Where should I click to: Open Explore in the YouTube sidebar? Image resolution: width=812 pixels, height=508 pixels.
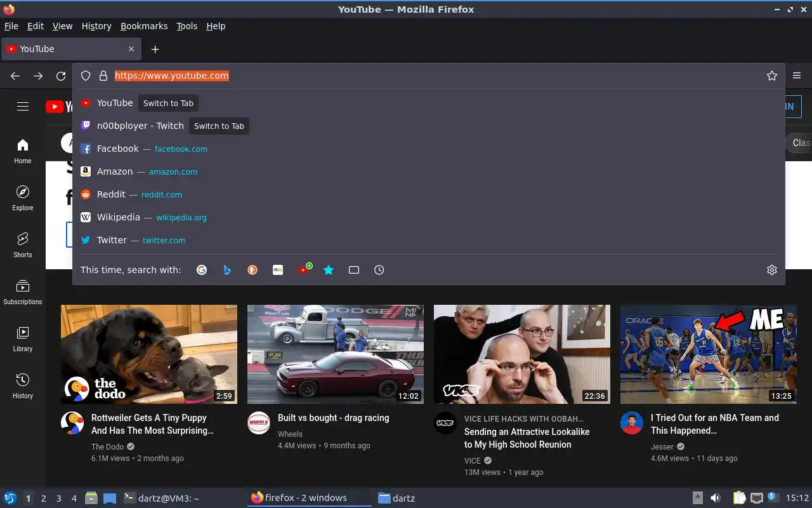click(x=23, y=198)
